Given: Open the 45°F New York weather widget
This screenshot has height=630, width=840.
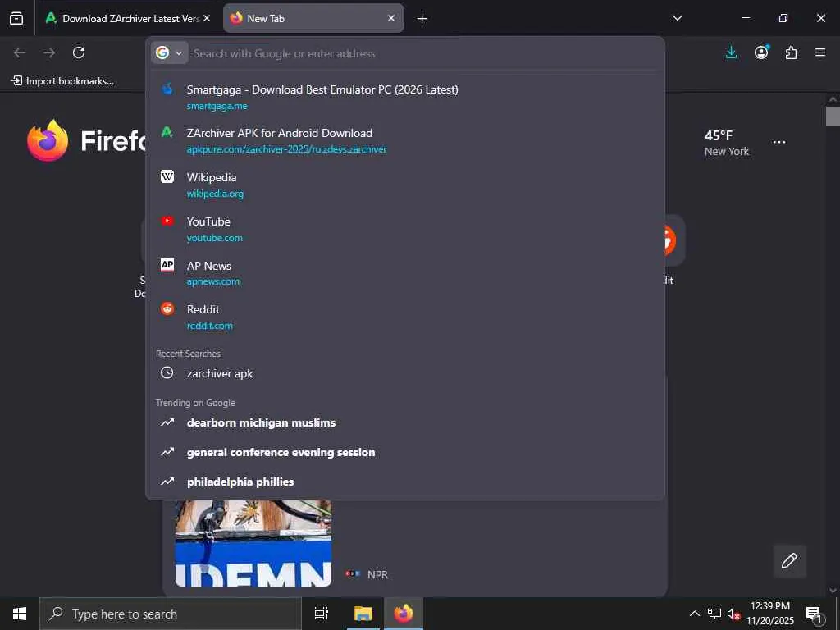Looking at the screenshot, I should tap(727, 143).
